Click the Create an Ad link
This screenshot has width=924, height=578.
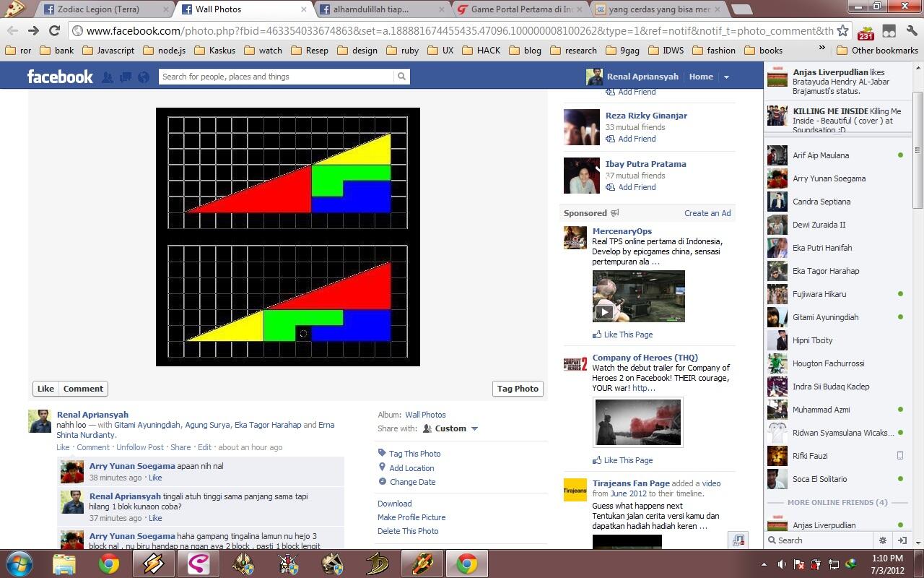tap(707, 213)
